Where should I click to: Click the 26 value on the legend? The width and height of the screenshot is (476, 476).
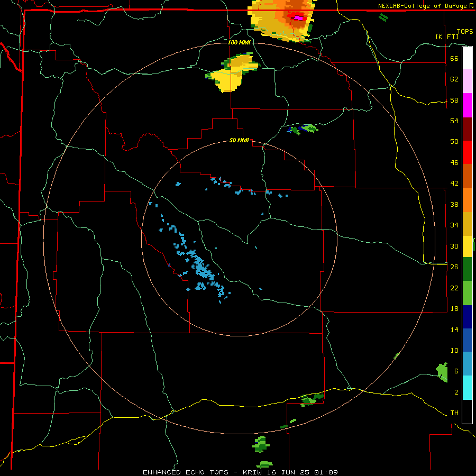tap(454, 267)
